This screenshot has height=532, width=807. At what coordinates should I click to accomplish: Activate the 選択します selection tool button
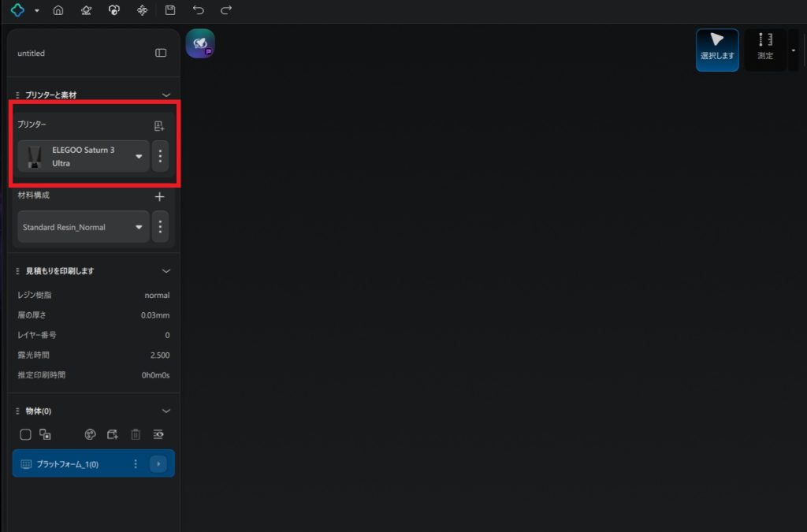click(x=717, y=50)
